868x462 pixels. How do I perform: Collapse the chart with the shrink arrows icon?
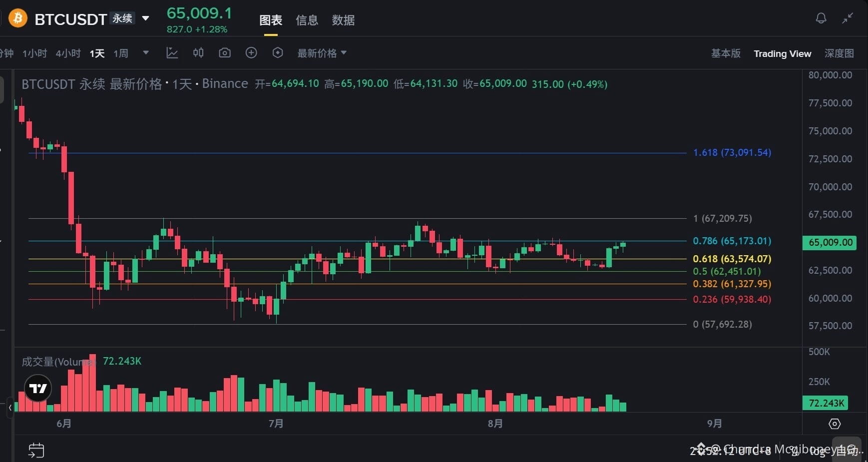pyautogui.click(x=848, y=18)
